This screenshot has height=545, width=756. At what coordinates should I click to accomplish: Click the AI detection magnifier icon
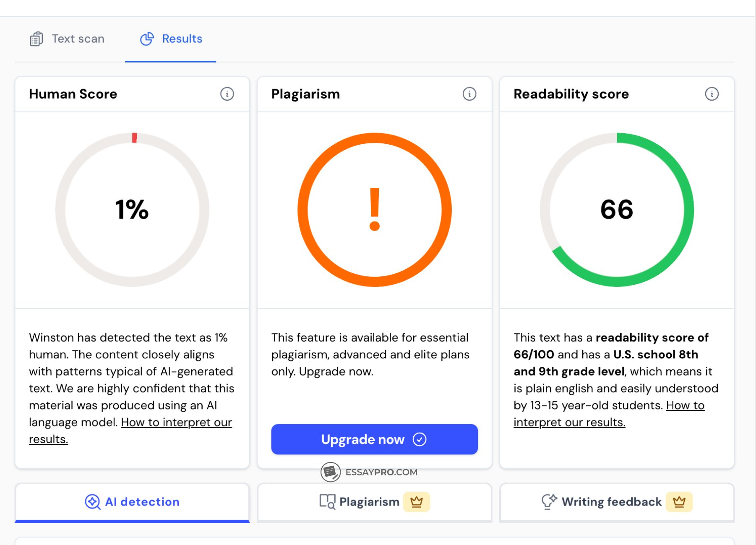[92, 502]
